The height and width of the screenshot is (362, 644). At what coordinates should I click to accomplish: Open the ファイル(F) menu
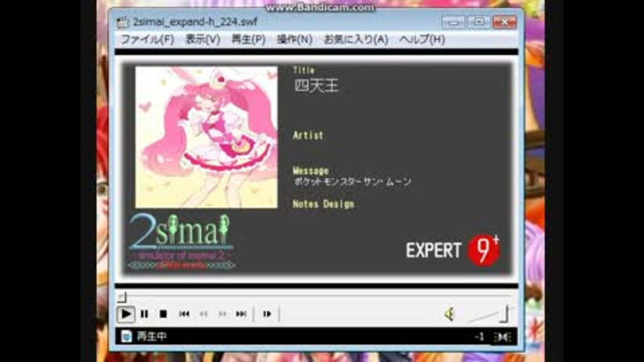pyautogui.click(x=147, y=40)
